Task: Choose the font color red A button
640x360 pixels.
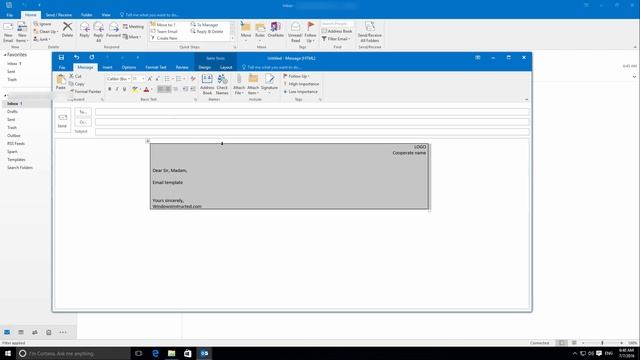Action: [x=146, y=89]
